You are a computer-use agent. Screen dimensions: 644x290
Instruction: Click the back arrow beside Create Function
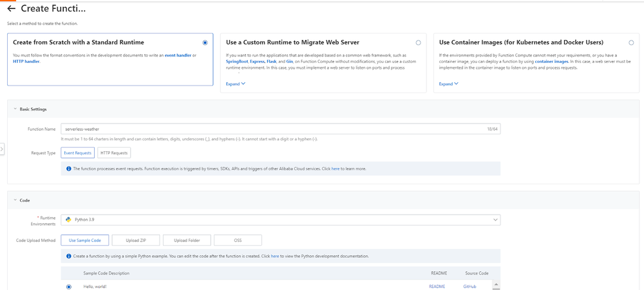[12, 9]
